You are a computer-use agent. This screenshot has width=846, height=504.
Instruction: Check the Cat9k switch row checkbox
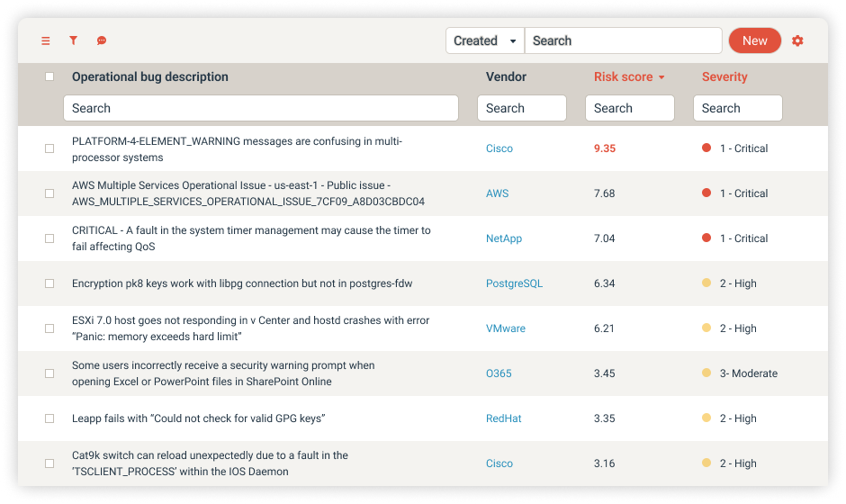pos(49,463)
